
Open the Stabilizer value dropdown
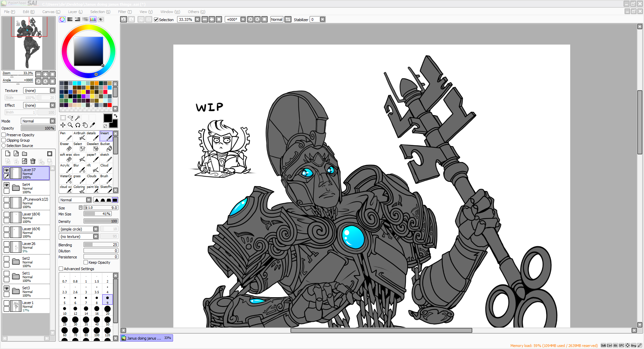coord(323,19)
